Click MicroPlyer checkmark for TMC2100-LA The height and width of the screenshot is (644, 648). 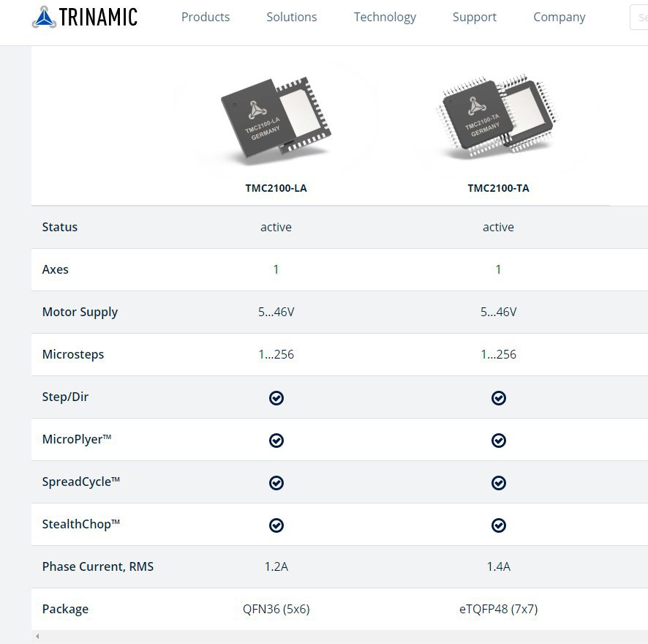click(276, 441)
